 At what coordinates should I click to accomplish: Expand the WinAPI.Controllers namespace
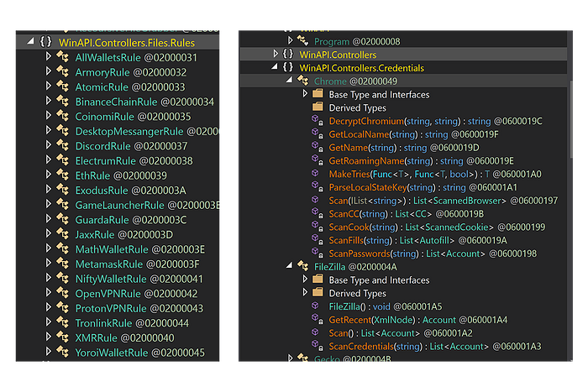pos(276,54)
